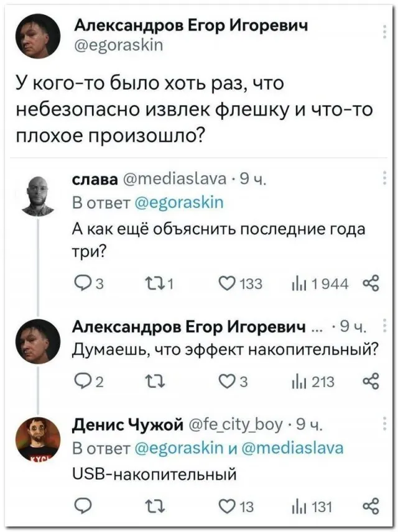
Task: Open слава's profile picture
Action: coord(38,196)
